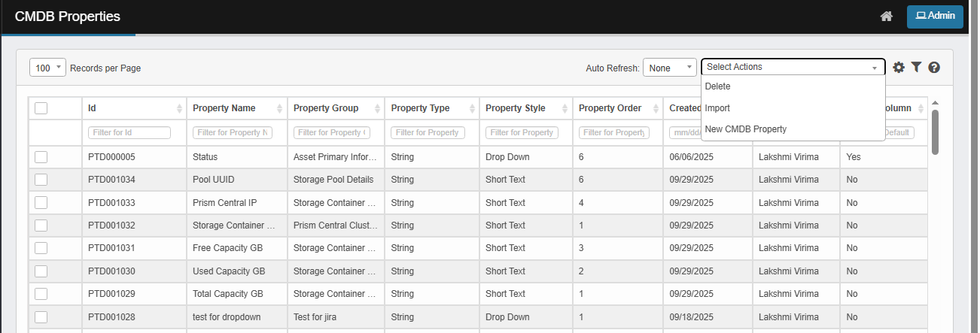The image size is (980, 333).
Task: Open Records per Page dropdown
Action: click(48, 68)
